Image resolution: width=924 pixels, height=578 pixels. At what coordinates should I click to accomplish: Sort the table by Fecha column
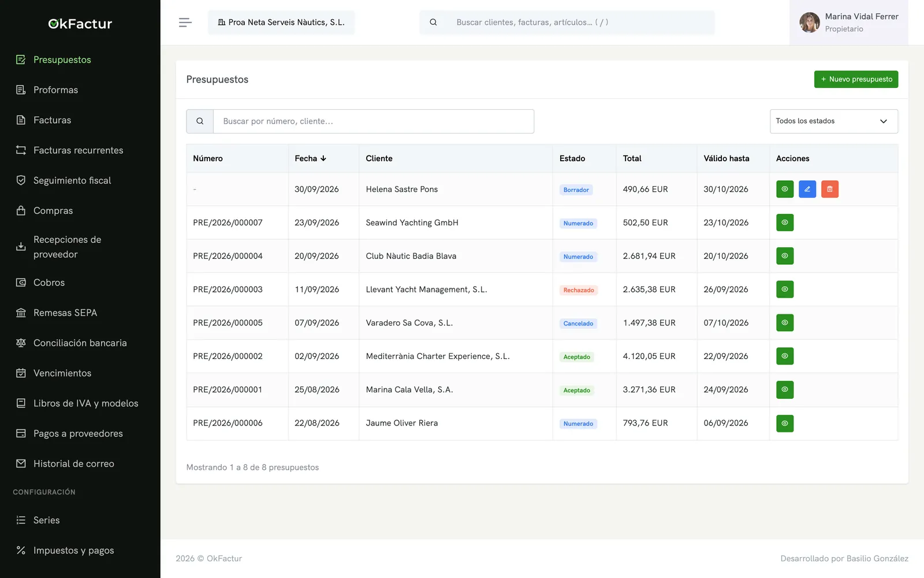click(x=310, y=158)
